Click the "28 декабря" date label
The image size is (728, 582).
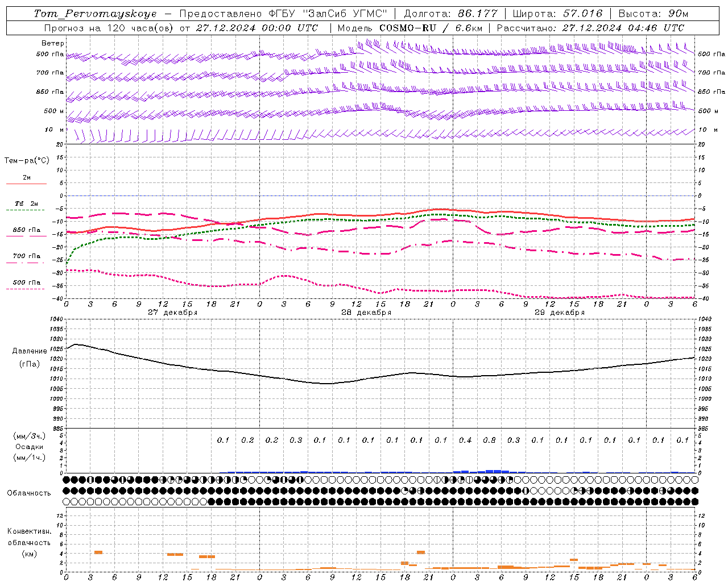366,312
